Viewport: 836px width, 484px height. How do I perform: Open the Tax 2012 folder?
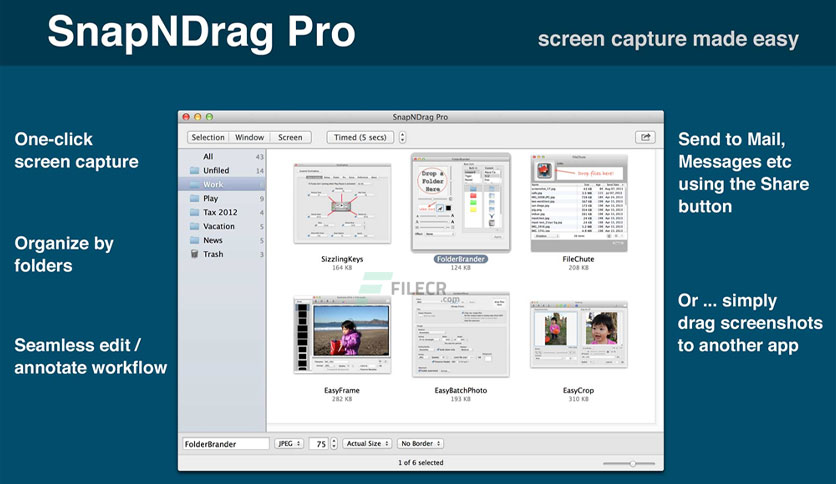tap(223, 212)
